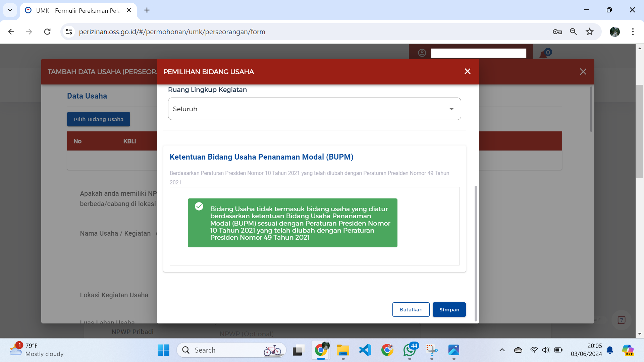The image size is (644, 362).
Task: Click the Ketentuan Bidang Usaha Penanaman Modal heading
Action: (x=261, y=157)
